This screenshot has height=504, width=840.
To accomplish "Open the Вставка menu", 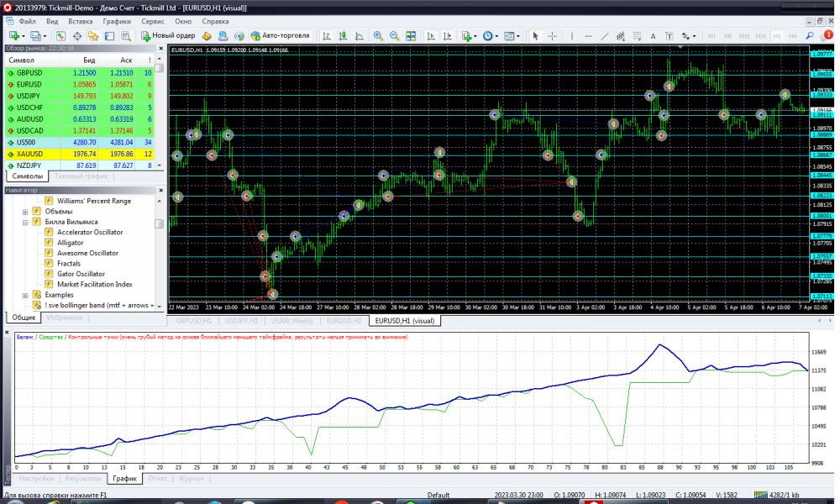I will coord(81,22).
